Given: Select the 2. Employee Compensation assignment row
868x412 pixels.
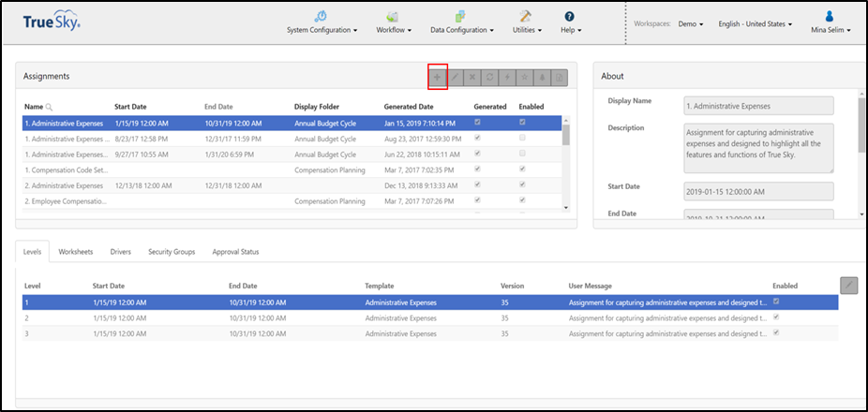Looking at the screenshot, I should 292,200.
